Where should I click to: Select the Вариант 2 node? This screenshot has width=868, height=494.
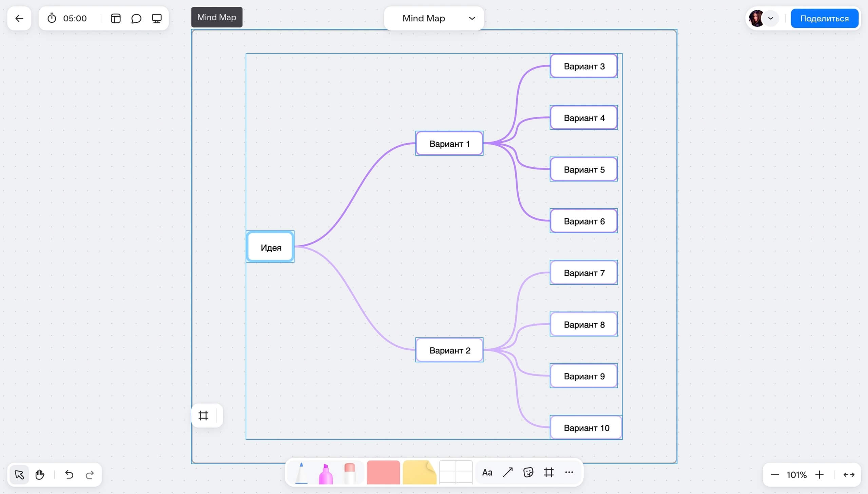tap(449, 350)
